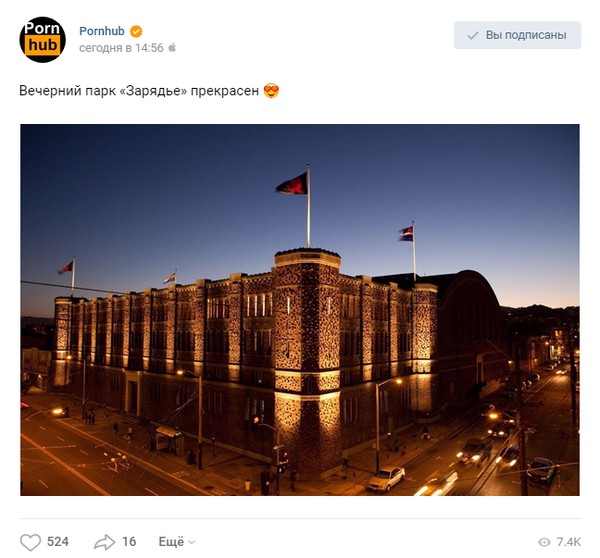
Task: Open the Pornhub community name link
Action: click(x=102, y=31)
